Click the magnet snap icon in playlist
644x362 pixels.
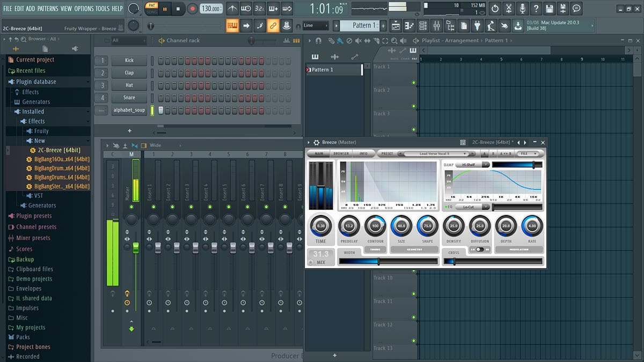(x=319, y=40)
